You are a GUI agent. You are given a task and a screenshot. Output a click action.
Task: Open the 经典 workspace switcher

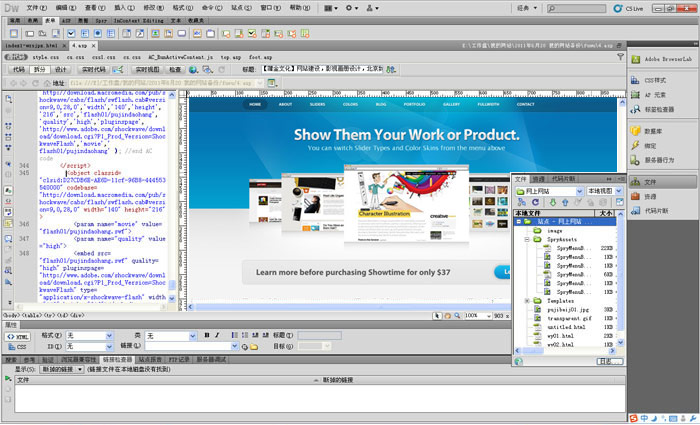(x=527, y=8)
